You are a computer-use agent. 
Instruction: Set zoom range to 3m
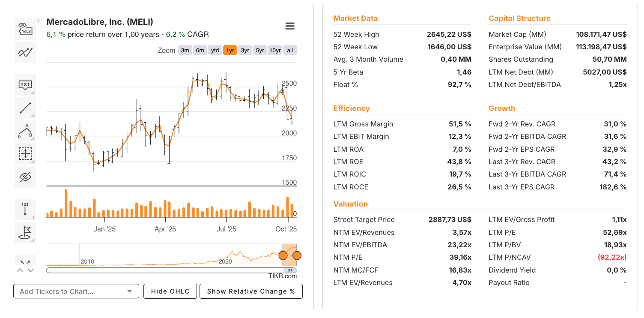click(185, 50)
